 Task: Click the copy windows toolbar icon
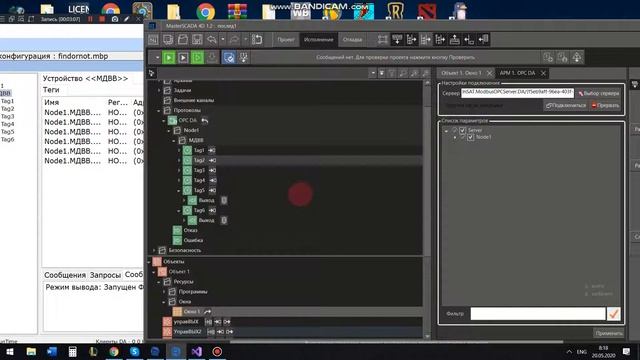(168, 40)
